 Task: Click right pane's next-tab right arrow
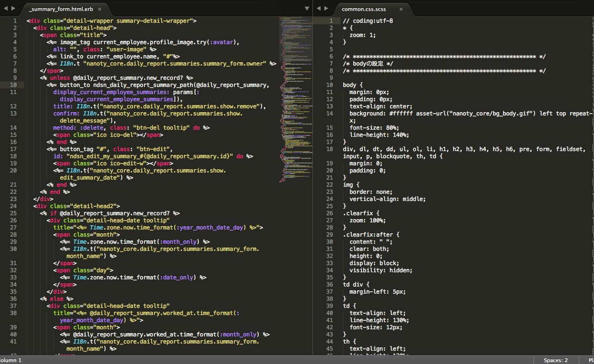point(327,9)
